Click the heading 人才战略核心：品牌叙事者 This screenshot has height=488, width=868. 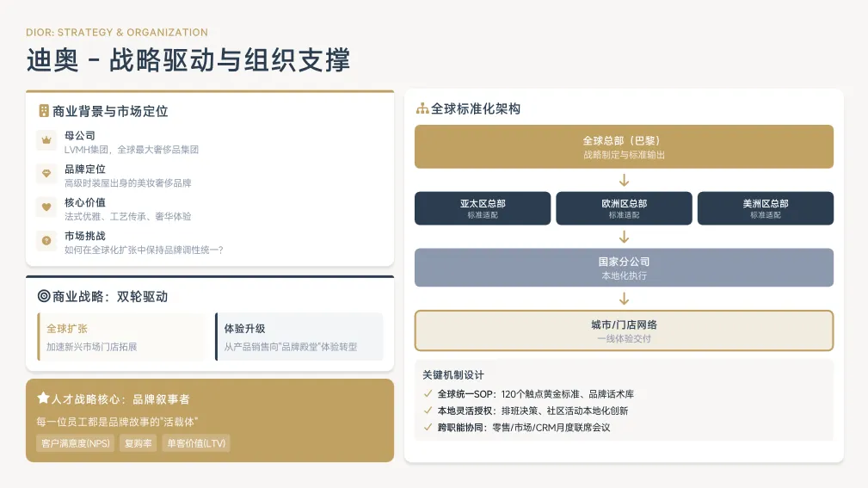tap(120, 398)
